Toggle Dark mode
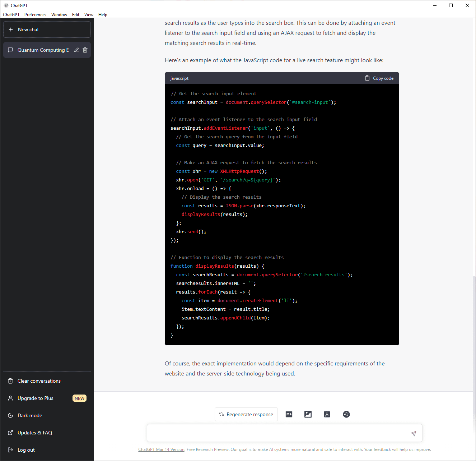476x461 pixels. pos(47,415)
